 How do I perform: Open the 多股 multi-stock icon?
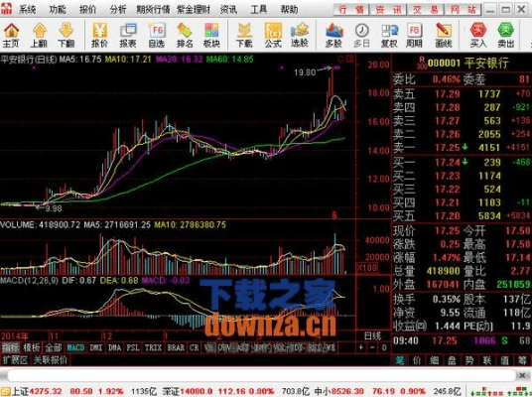(333, 36)
